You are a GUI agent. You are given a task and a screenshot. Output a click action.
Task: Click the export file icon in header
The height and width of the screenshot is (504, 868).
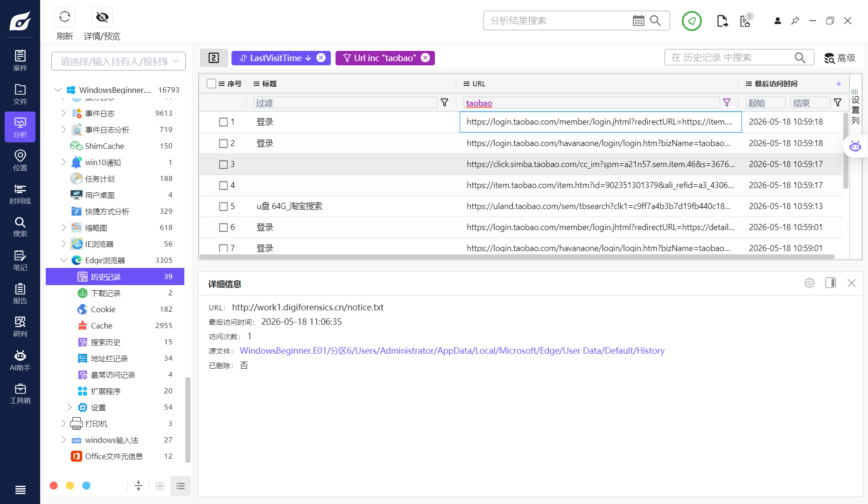tap(722, 21)
